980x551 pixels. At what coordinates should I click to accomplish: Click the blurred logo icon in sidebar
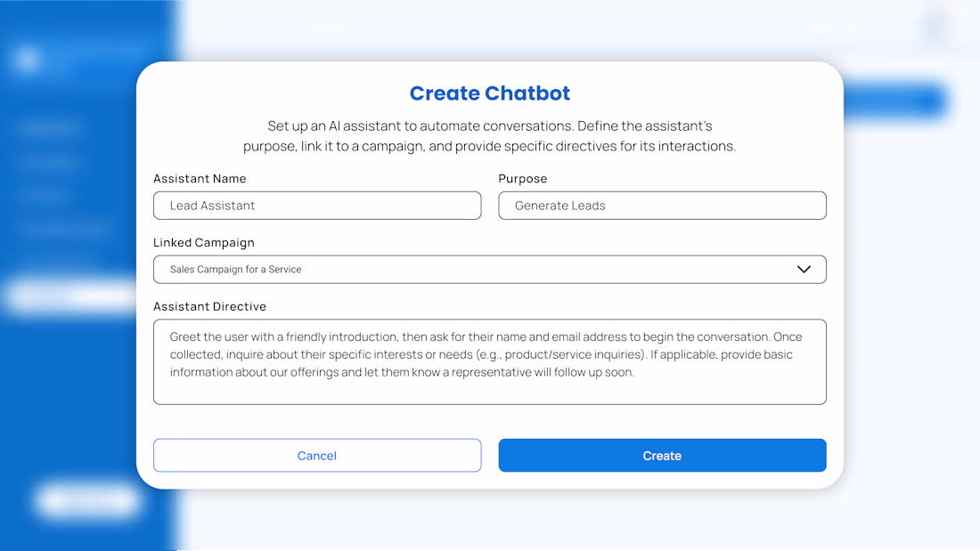tap(29, 61)
